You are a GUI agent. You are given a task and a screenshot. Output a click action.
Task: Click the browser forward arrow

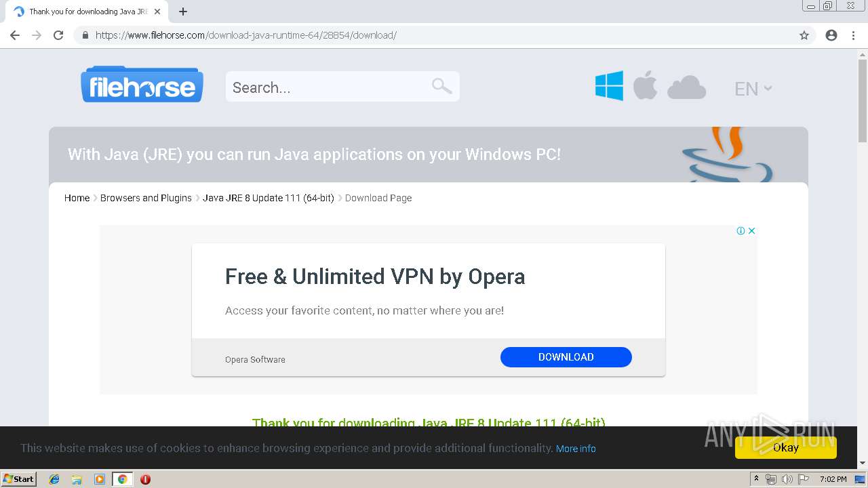[37, 35]
